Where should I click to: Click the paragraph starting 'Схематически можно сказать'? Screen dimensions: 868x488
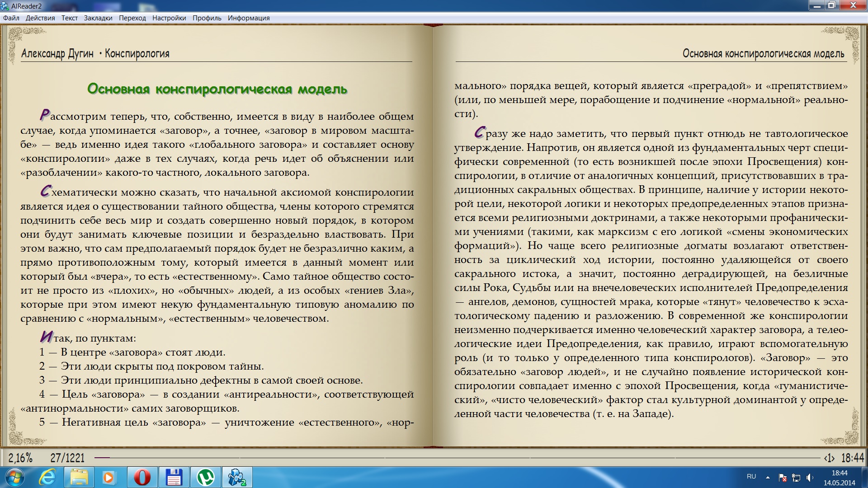click(x=217, y=255)
